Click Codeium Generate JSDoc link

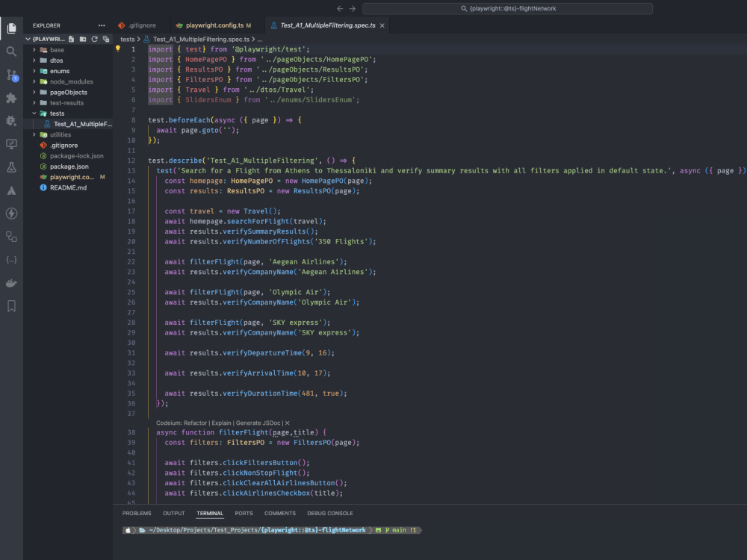[258, 423]
